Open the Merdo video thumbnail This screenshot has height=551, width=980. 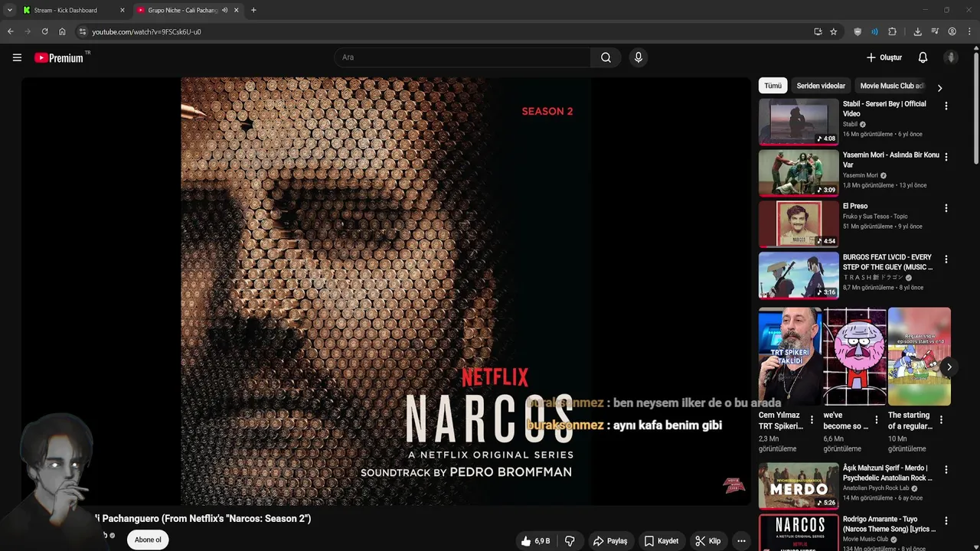click(799, 486)
